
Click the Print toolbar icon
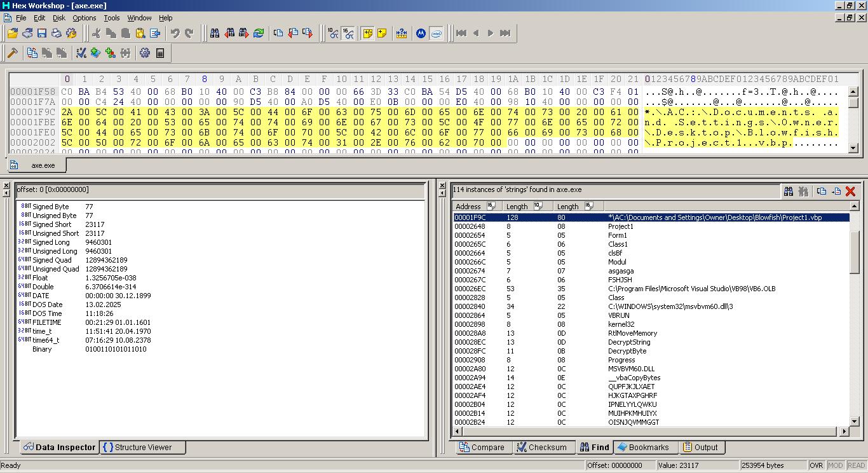coord(57,33)
